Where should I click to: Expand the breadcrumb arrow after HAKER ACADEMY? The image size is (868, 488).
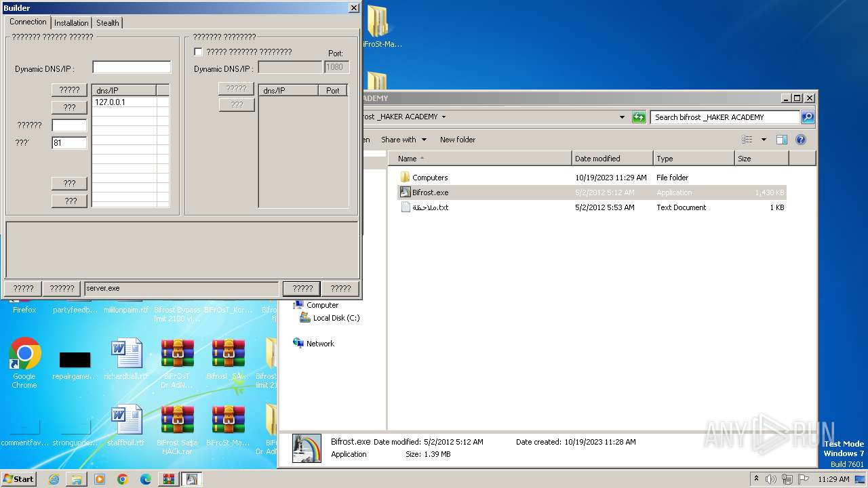point(443,117)
